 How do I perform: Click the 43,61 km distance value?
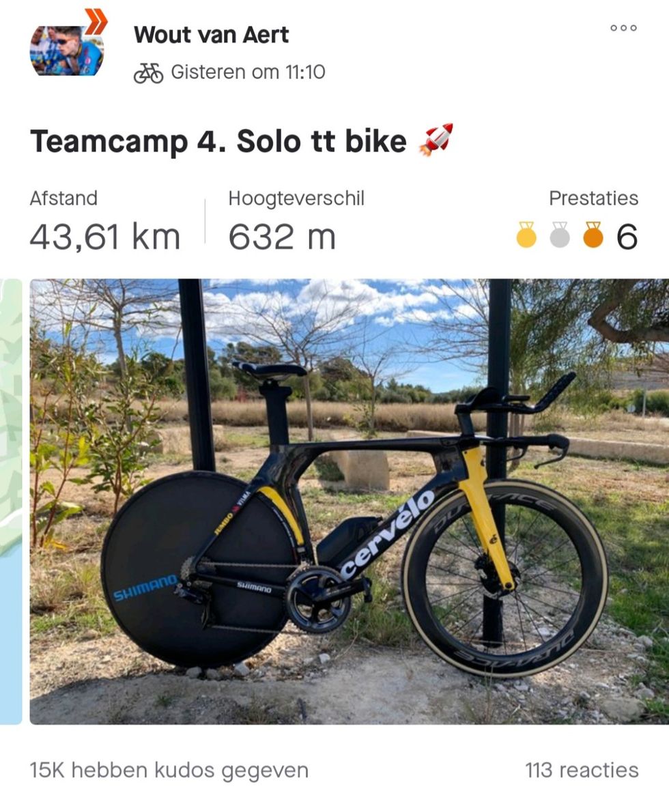coord(104,237)
